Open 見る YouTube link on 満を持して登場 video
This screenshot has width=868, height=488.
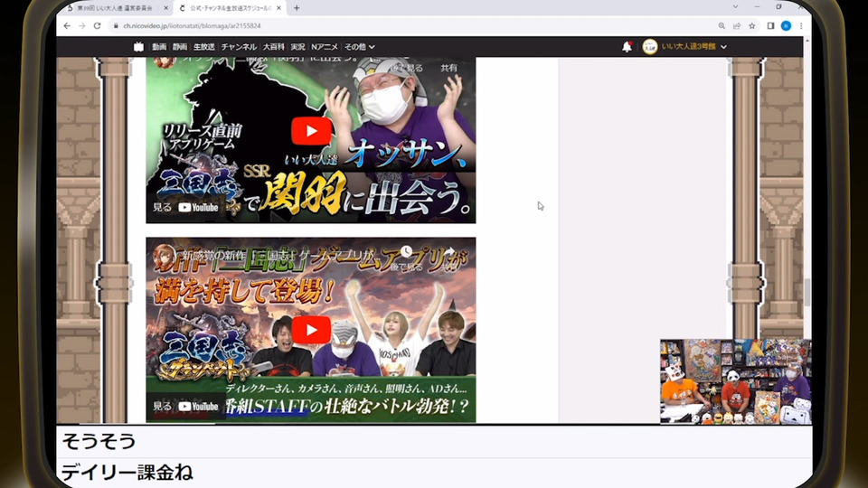185,407
